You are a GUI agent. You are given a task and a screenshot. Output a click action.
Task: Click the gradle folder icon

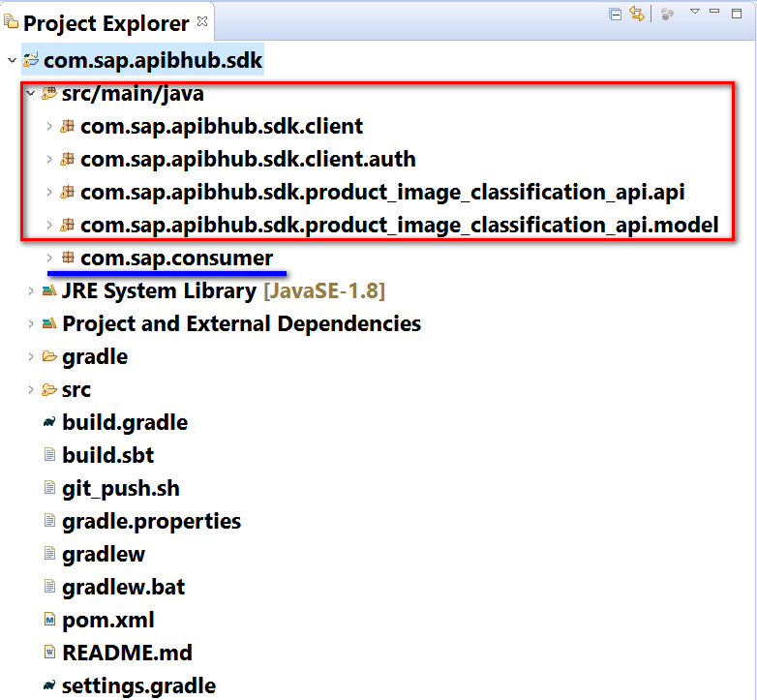[x=49, y=356]
